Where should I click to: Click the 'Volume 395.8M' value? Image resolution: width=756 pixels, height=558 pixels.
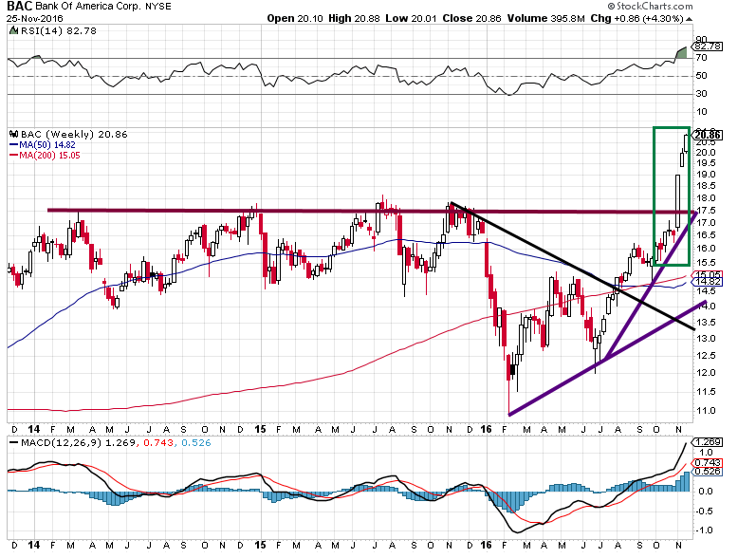tap(545, 19)
